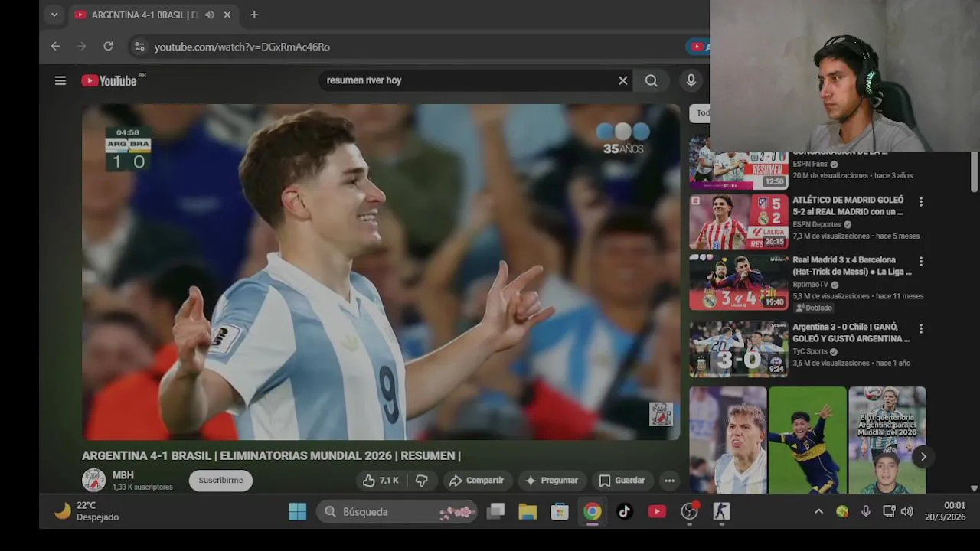Click the scrollbar down arrow
The image size is (980, 551).
pyautogui.click(x=974, y=488)
